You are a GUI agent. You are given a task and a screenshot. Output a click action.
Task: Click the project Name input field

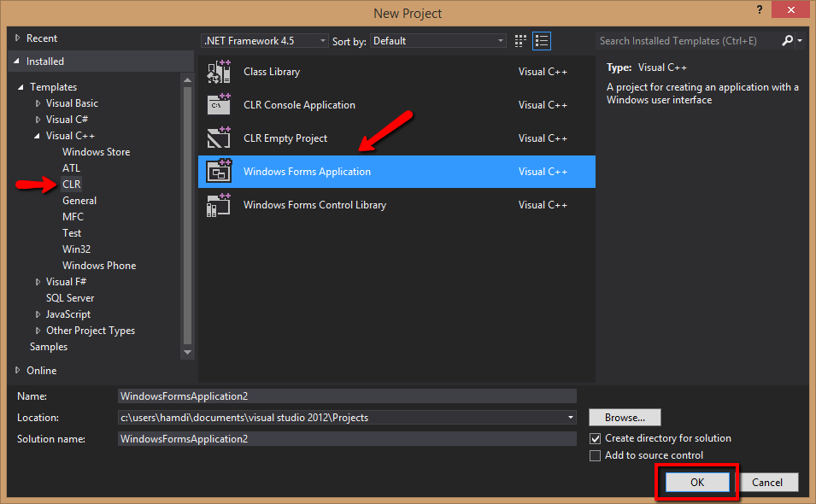tap(347, 396)
